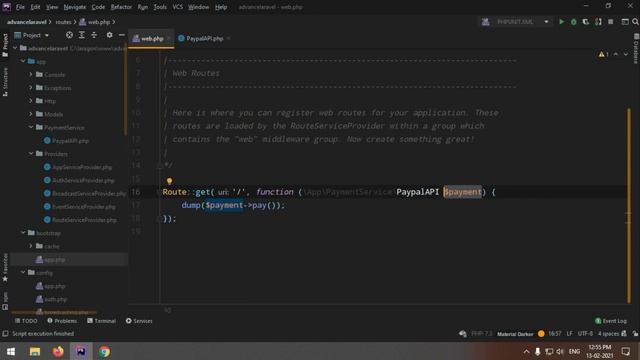Go to previous highlighted error arrow
This screenshot has width=640, height=360.
click(616, 54)
